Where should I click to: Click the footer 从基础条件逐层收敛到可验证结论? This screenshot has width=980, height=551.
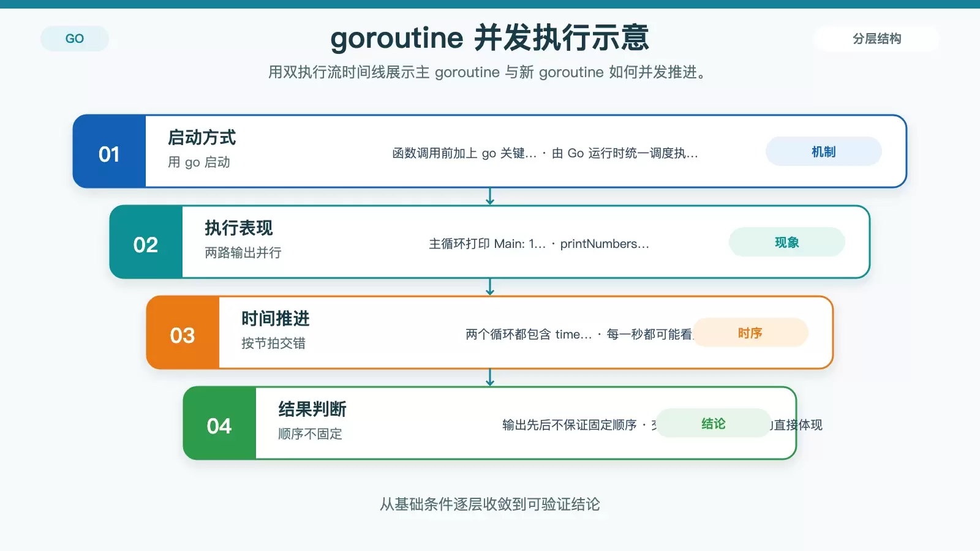490,504
